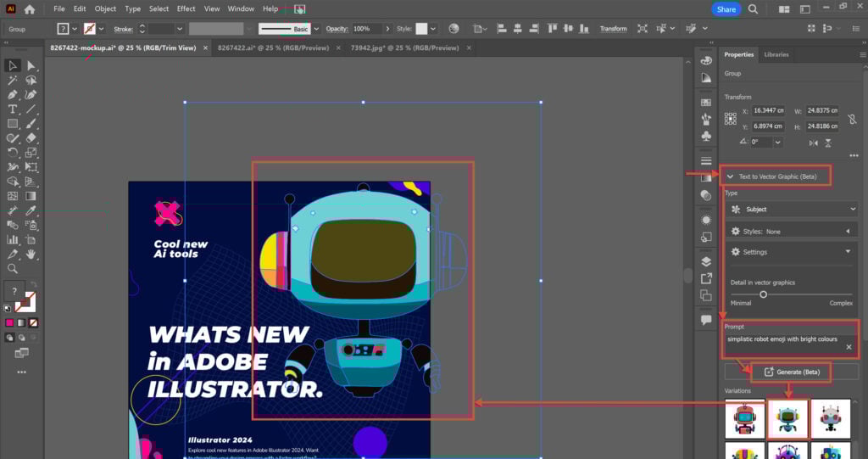The image size is (868, 459).
Task: Select the Selection tool arrow
Action: (12, 66)
